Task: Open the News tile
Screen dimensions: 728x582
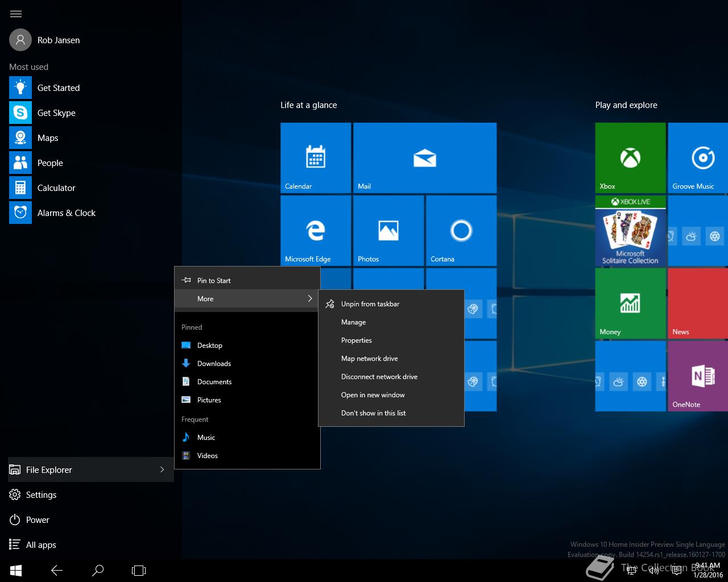Action: pos(698,304)
